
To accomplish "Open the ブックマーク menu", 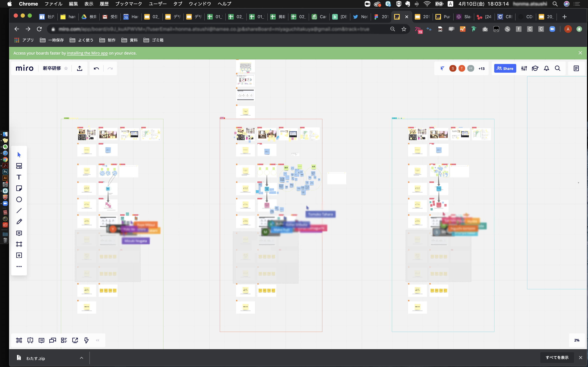I will [x=128, y=4].
